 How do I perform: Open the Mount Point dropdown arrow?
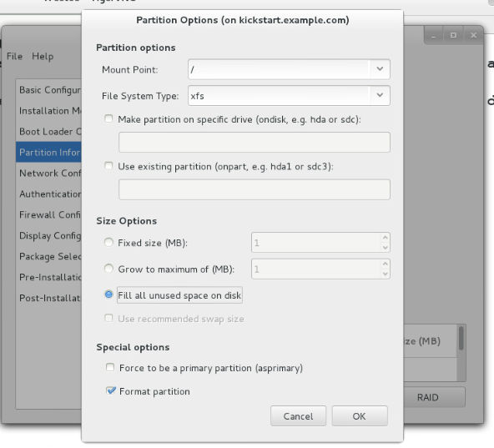click(380, 69)
